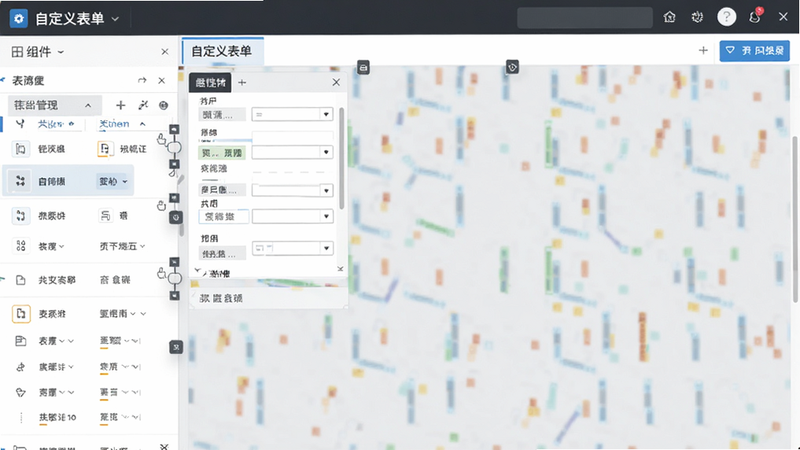Click the small x at bottom-right of floating panel

coord(340,269)
